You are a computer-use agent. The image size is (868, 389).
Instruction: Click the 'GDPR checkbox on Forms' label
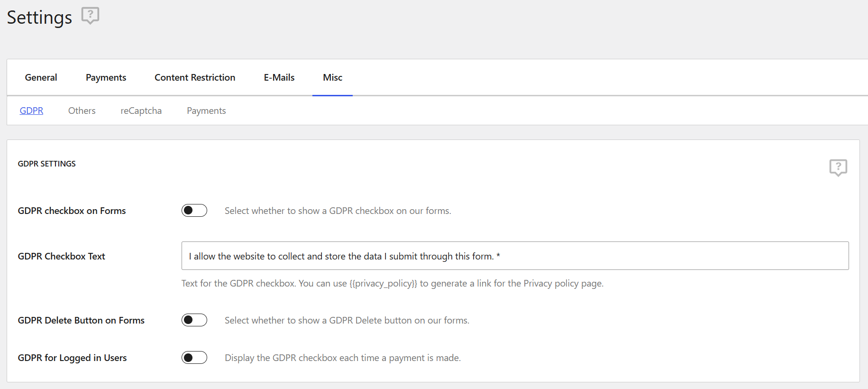click(72, 211)
